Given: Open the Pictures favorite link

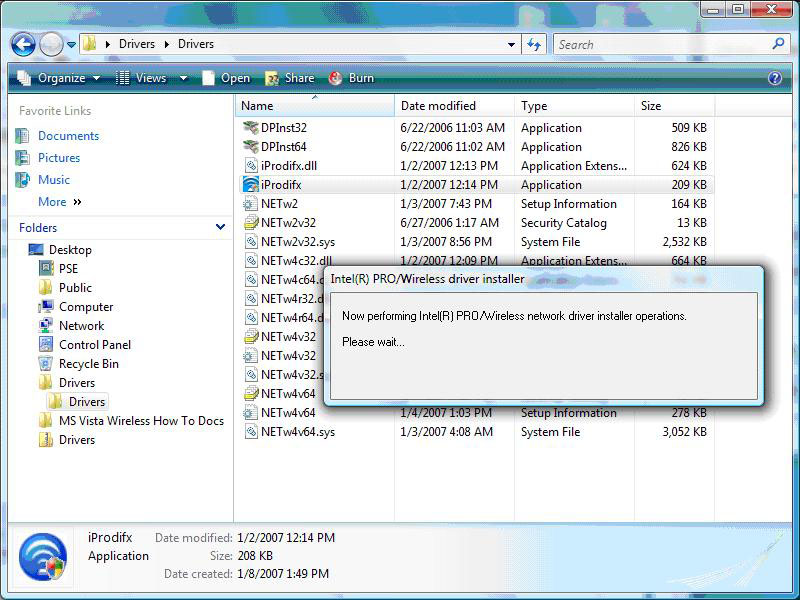Looking at the screenshot, I should coord(59,158).
